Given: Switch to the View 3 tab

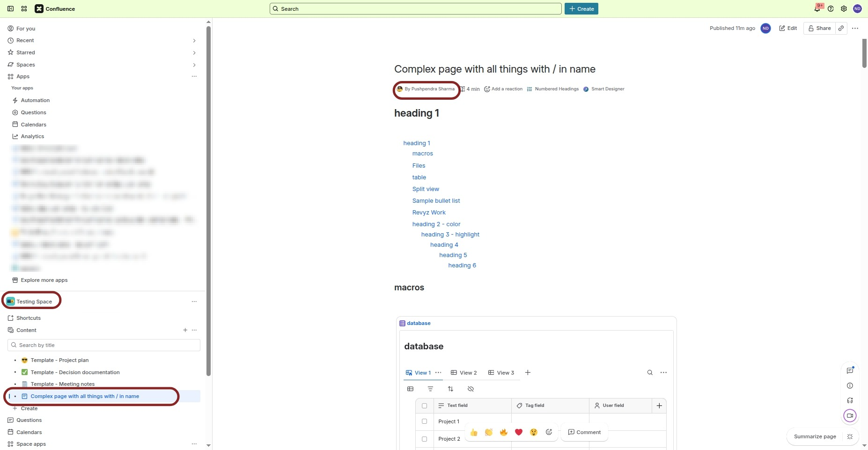Looking at the screenshot, I should [501, 373].
